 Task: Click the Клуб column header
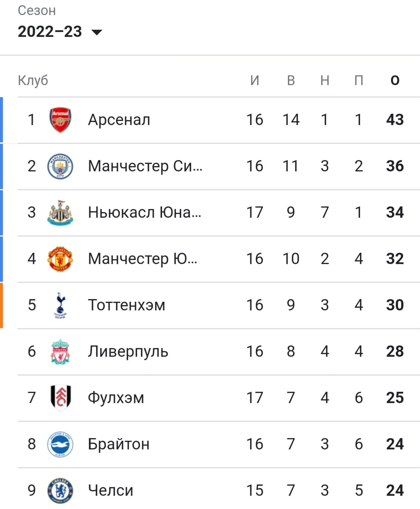pos(33,80)
